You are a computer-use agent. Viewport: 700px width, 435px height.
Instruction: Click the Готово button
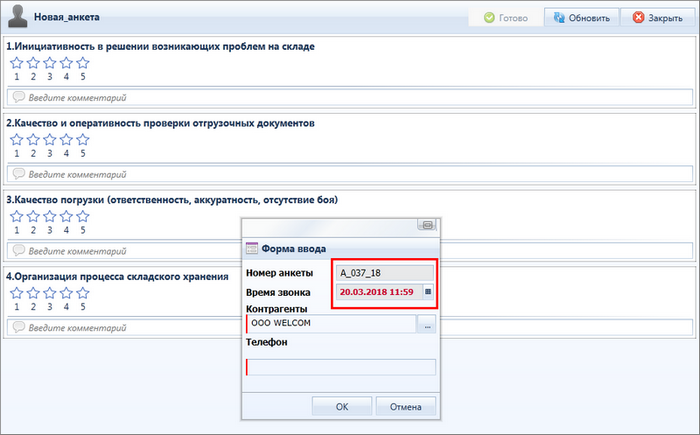tap(505, 18)
